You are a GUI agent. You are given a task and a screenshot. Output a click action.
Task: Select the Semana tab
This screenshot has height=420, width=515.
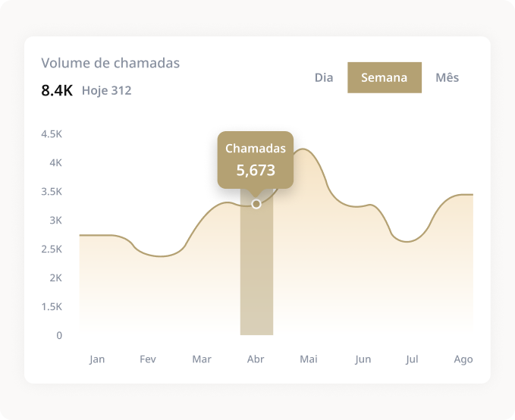(384, 77)
